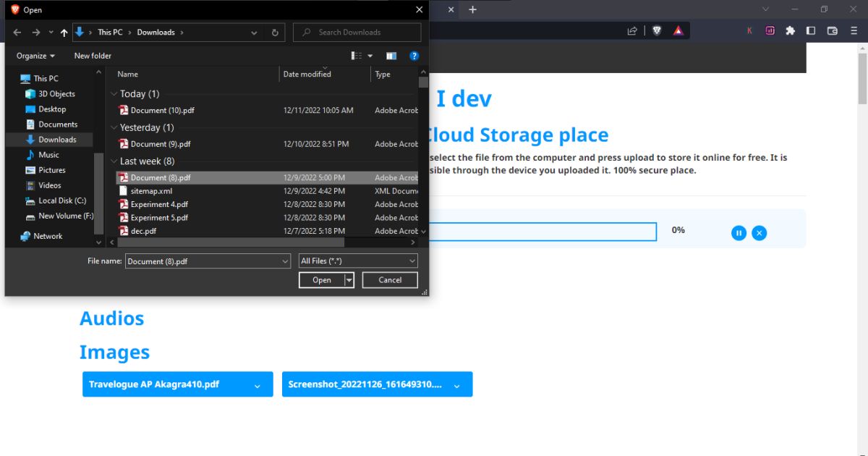Open a new browser tab
The height and width of the screenshot is (456, 868).
pos(472,9)
